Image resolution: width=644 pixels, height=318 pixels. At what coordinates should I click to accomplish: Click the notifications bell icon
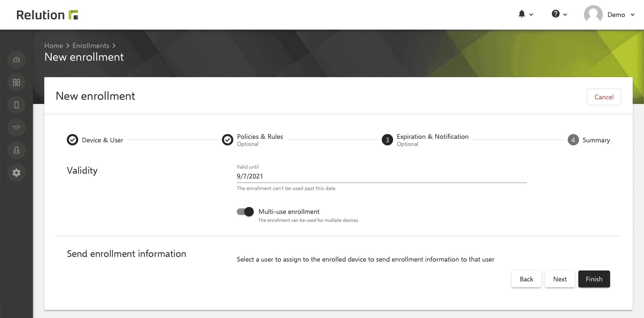pos(523,14)
